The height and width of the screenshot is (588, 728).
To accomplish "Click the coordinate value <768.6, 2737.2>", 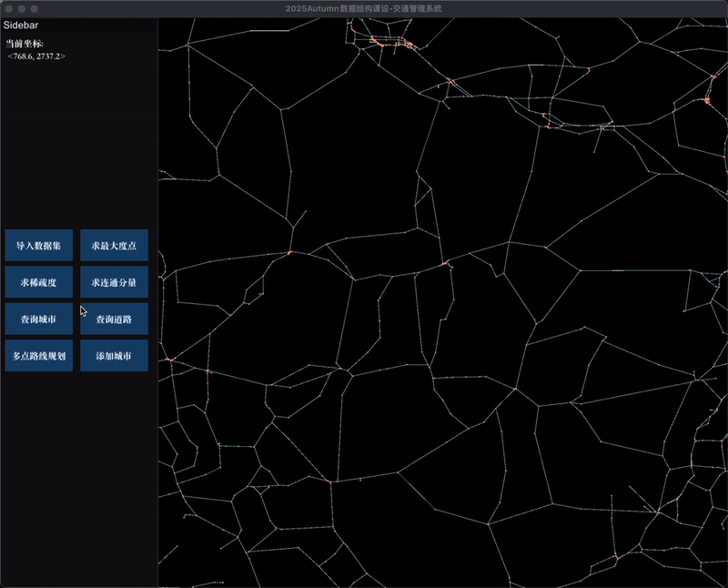I will pos(36,56).
